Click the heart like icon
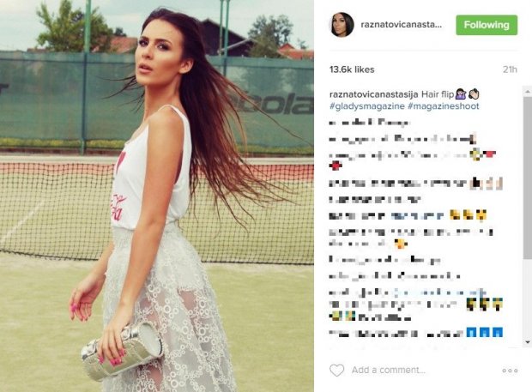The height and width of the screenshot is (392, 532). coord(336,370)
